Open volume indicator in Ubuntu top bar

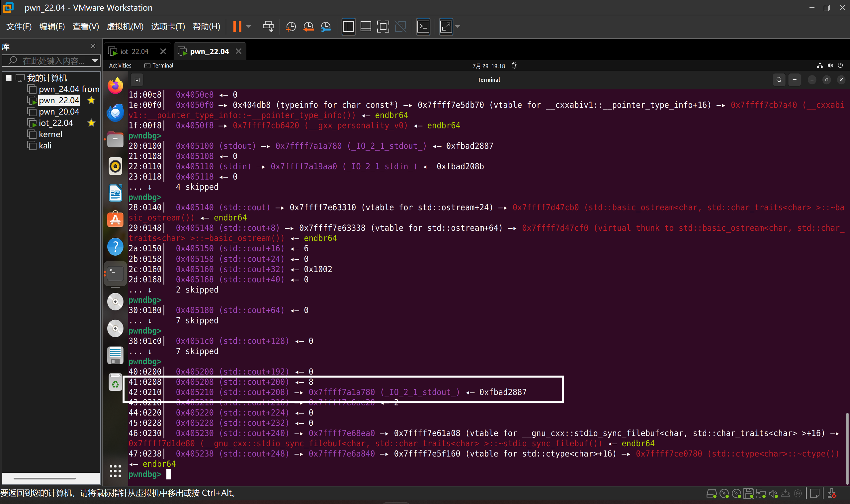point(830,65)
